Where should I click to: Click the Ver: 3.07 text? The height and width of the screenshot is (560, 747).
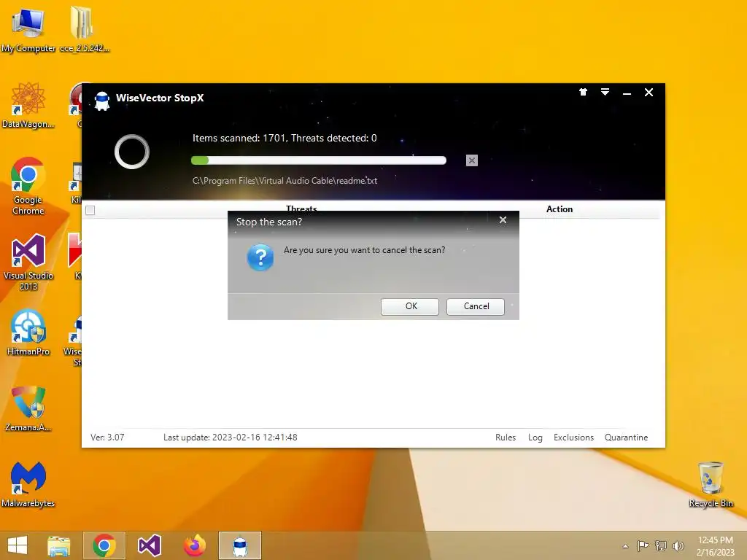pyautogui.click(x=107, y=437)
